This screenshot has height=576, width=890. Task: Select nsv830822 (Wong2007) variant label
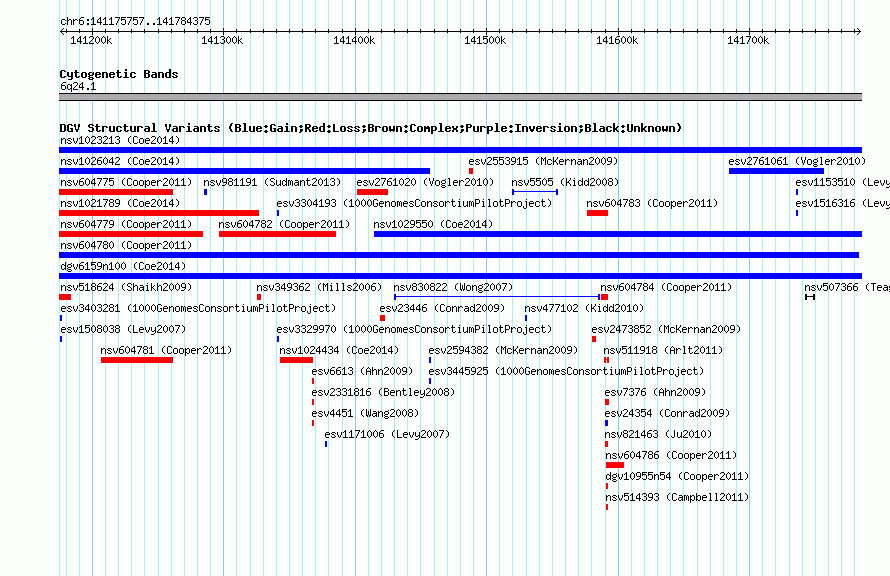(x=453, y=287)
